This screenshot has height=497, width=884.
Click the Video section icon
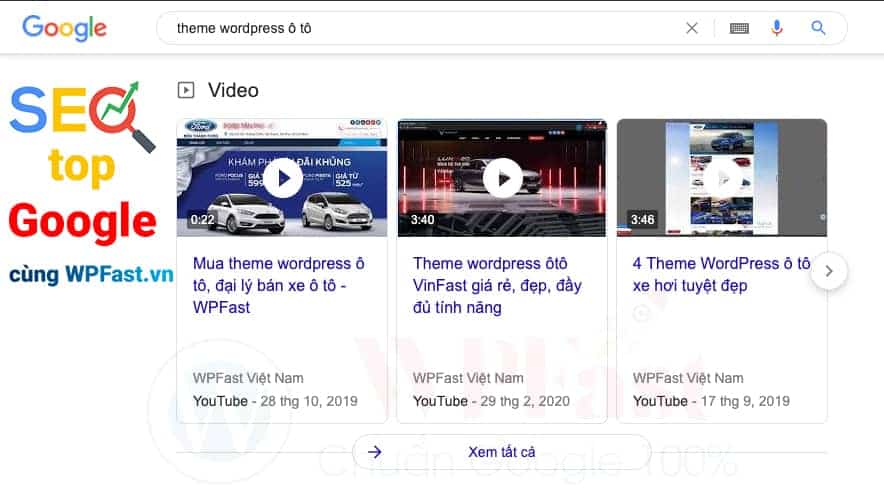pyautogui.click(x=186, y=90)
